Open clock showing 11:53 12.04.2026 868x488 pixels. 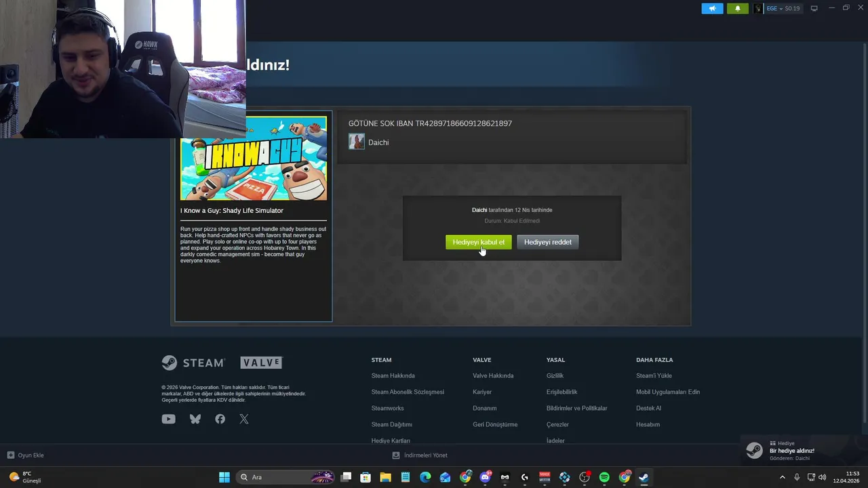click(847, 477)
